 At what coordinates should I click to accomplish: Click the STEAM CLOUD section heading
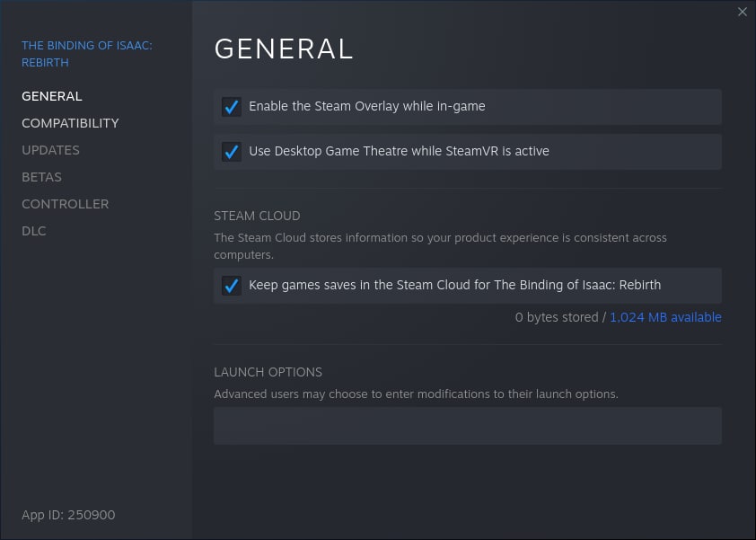(x=257, y=216)
